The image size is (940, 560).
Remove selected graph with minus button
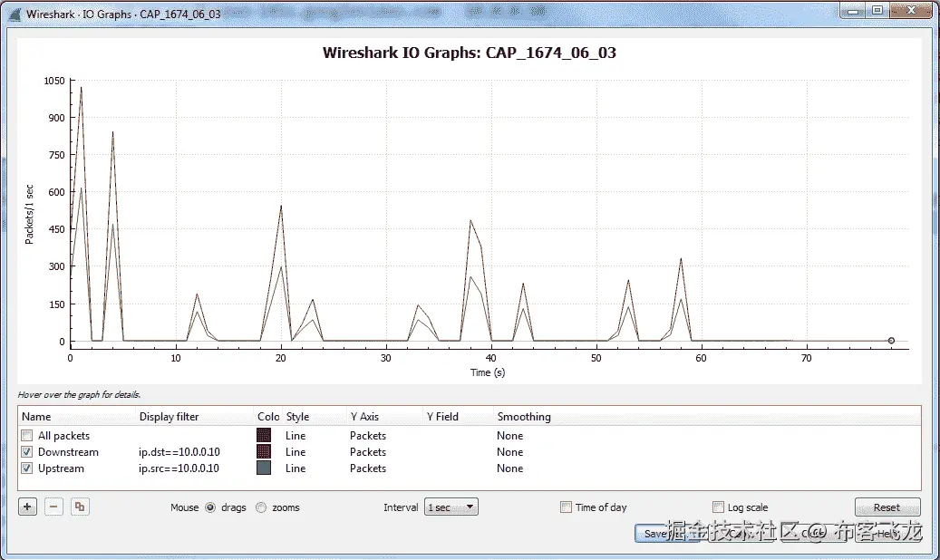53,507
